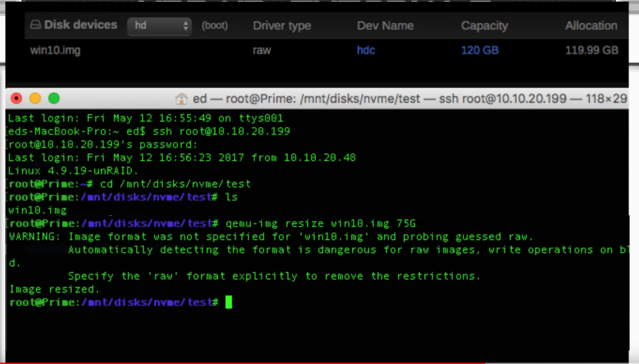Viewport: 639px width, 364px height.
Task: Click the 120 GB capacity link
Action: click(480, 50)
